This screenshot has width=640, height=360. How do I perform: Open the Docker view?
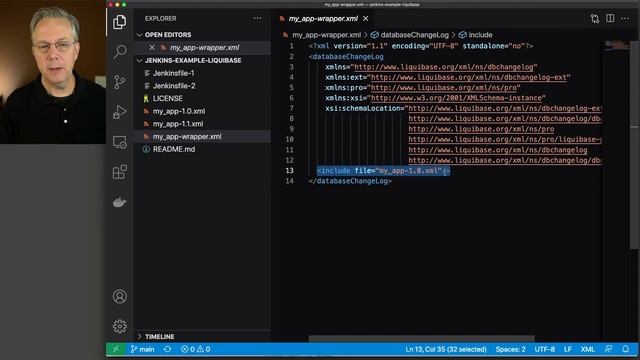120,202
